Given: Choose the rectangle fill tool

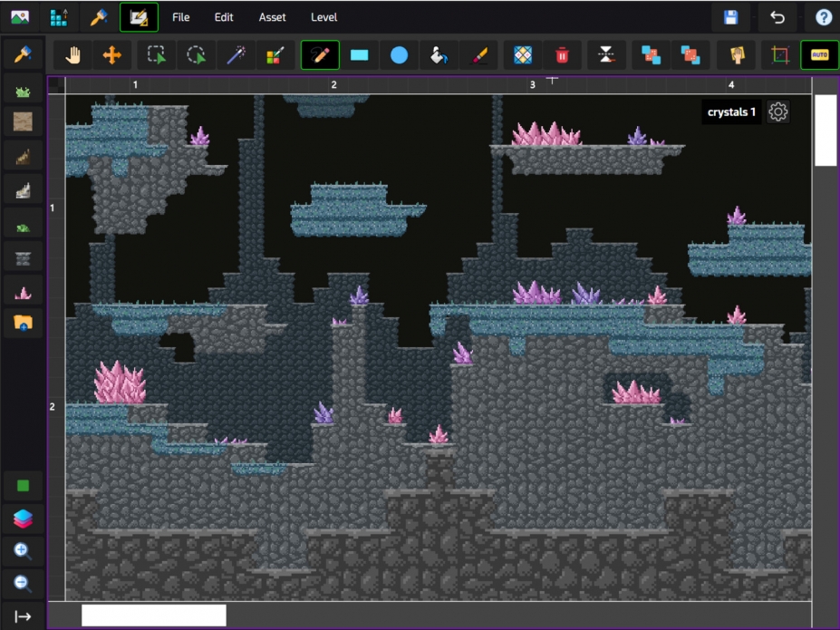Looking at the screenshot, I should coord(360,55).
